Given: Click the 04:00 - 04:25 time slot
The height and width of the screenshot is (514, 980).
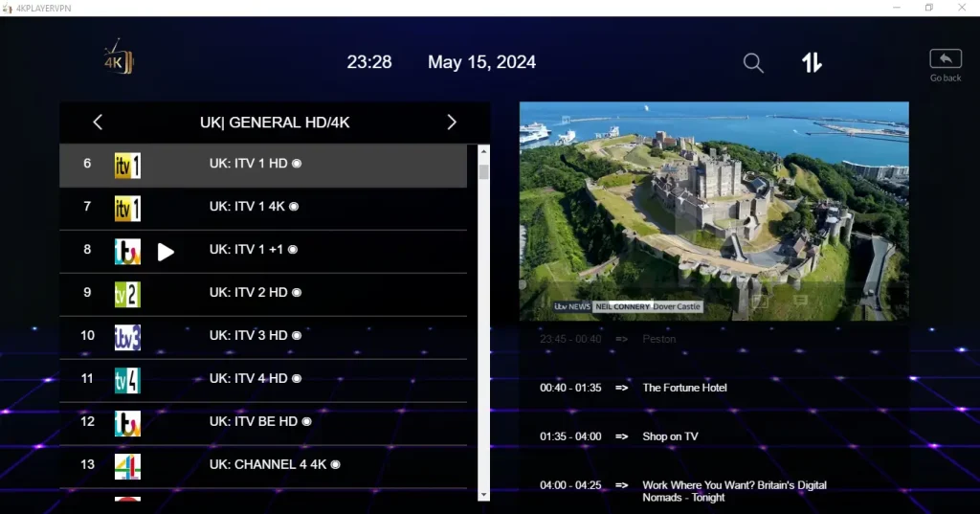Looking at the screenshot, I should click(570, 485).
